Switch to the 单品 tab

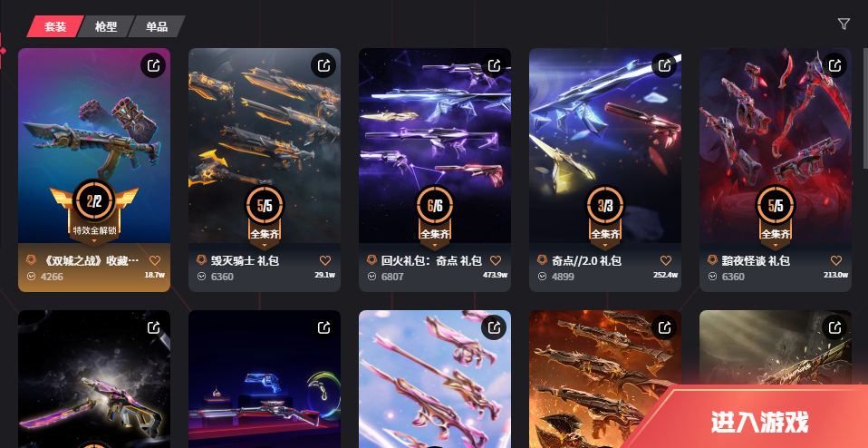pos(158,26)
